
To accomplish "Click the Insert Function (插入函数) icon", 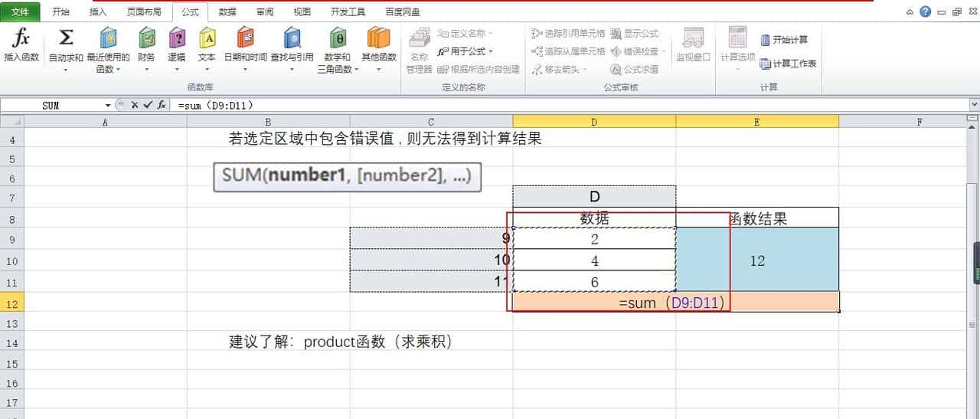I will coord(21,38).
